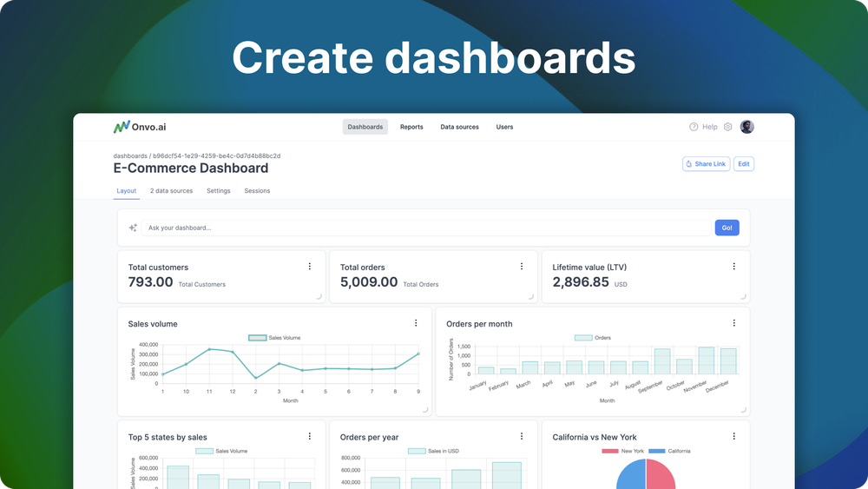Screen dimensions: 868x489
Task: Toggle Orders legend in Orders per month chart
Action: coord(592,338)
